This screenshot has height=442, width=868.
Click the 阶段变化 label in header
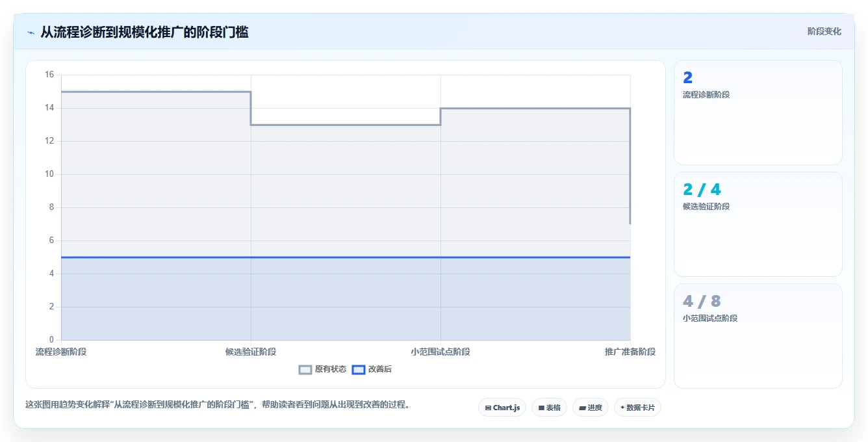[x=824, y=31]
